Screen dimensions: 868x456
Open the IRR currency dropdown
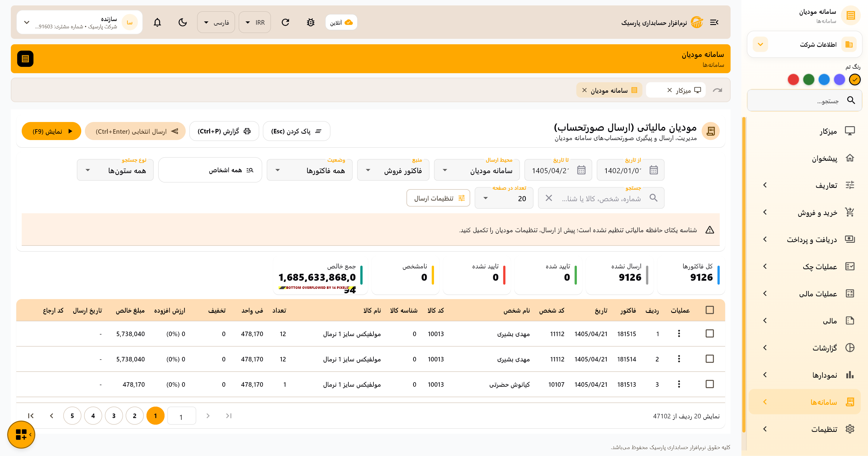point(255,22)
